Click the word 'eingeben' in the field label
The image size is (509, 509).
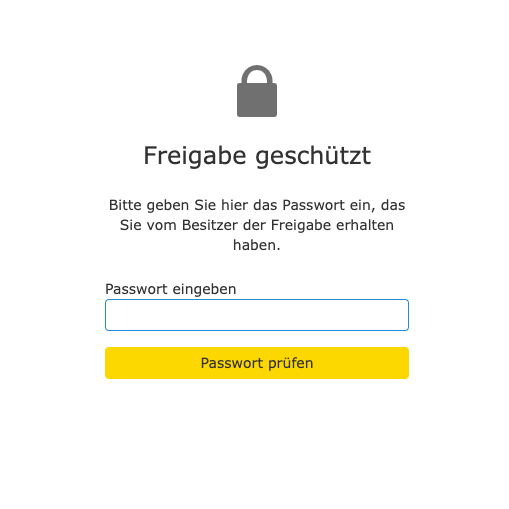click(204, 289)
